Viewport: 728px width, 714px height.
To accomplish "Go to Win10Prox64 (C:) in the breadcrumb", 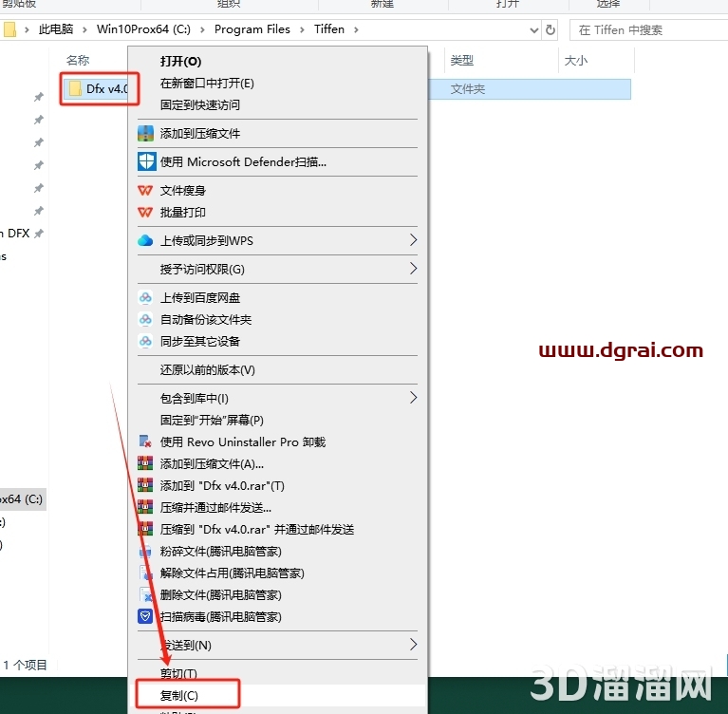I will [143, 29].
